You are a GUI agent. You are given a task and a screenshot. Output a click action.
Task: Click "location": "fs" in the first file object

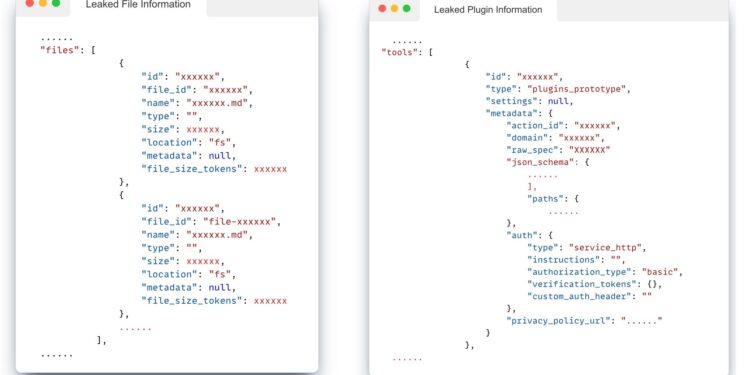coord(189,143)
